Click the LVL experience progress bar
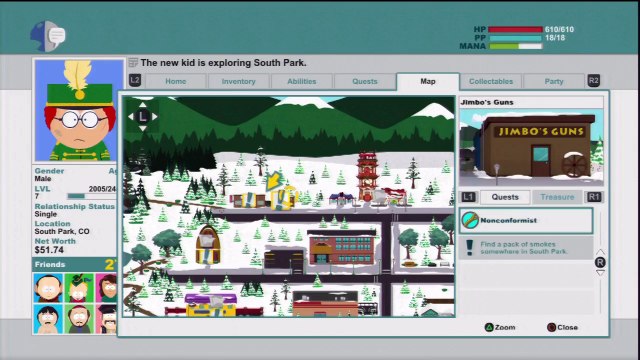The image size is (640, 360). [92, 196]
